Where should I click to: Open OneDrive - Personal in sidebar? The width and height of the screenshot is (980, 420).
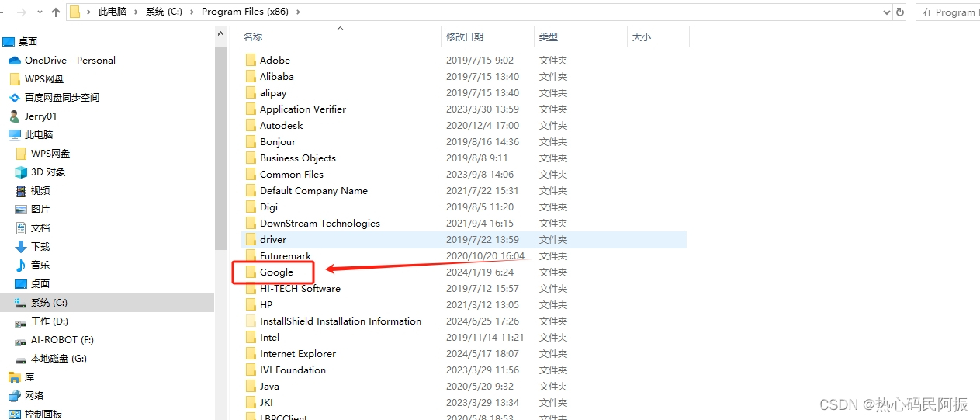pyautogui.click(x=70, y=61)
